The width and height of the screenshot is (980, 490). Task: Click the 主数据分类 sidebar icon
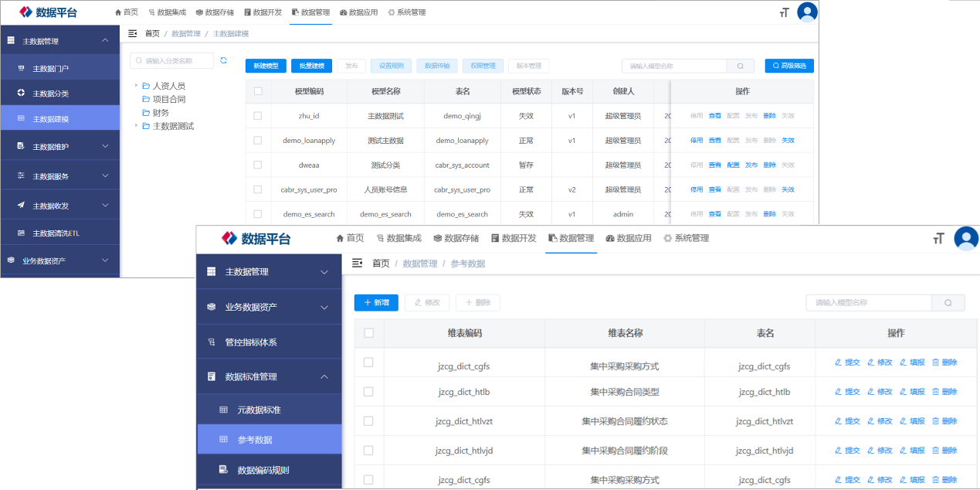click(21, 93)
